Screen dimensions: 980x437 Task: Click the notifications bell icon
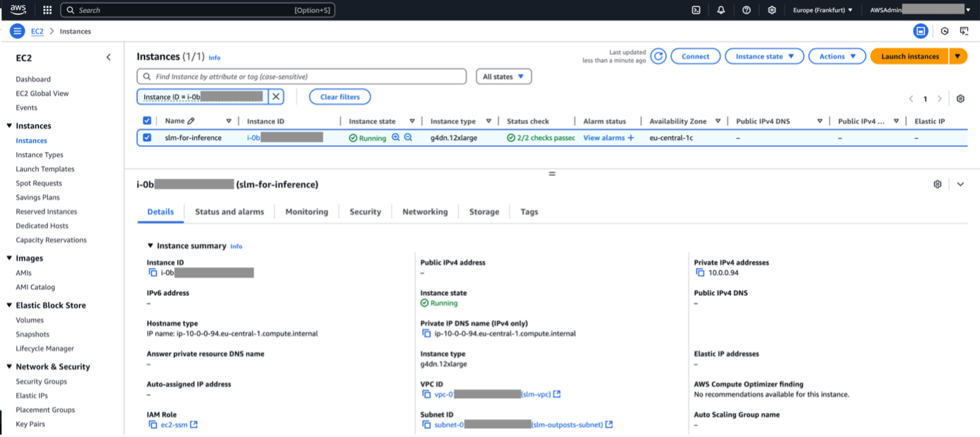click(721, 10)
